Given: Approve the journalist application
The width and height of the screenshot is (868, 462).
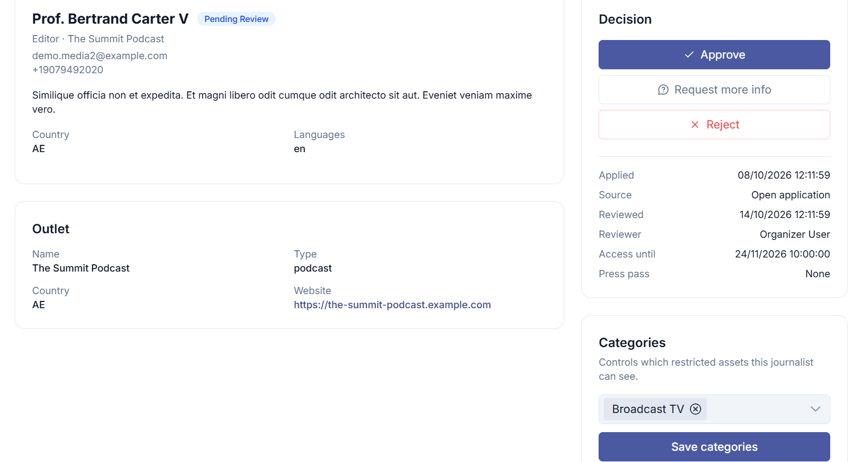Looking at the screenshot, I should click(x=714, y=55).
